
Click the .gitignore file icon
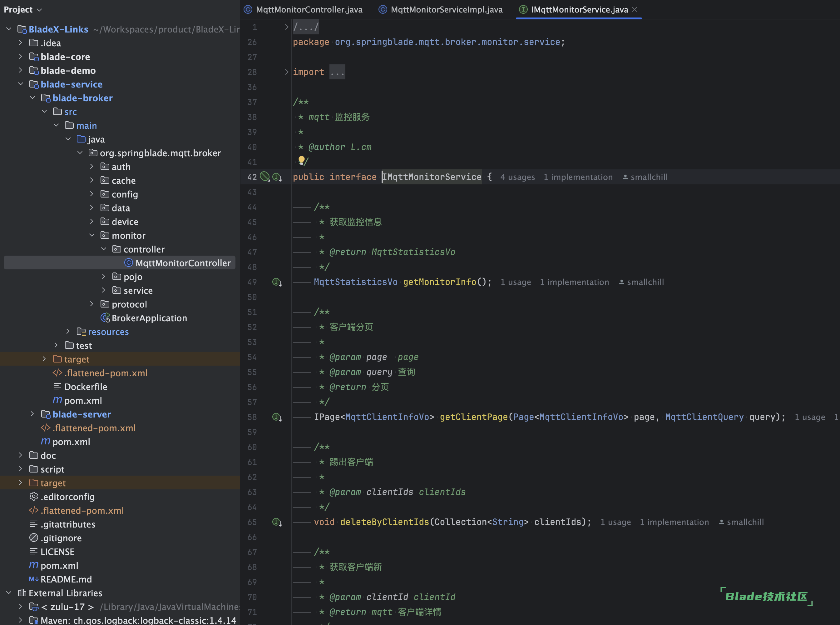pos(34,538)
